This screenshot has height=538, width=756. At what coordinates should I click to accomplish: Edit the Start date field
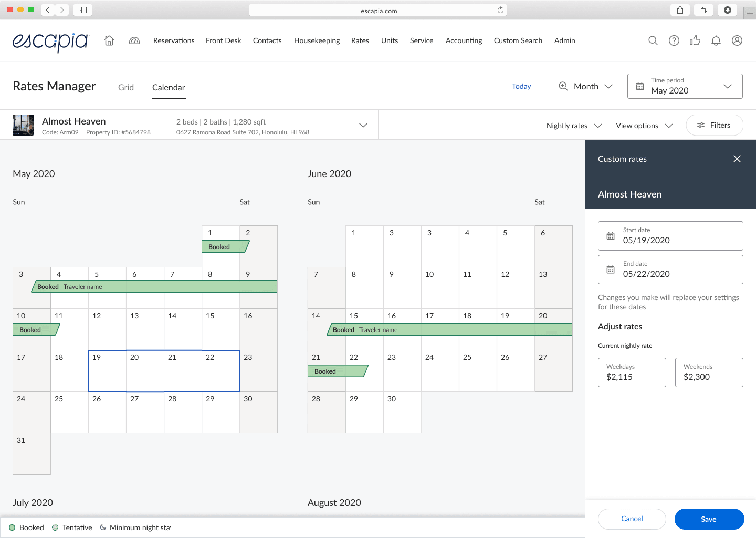(x=670, y=236)
